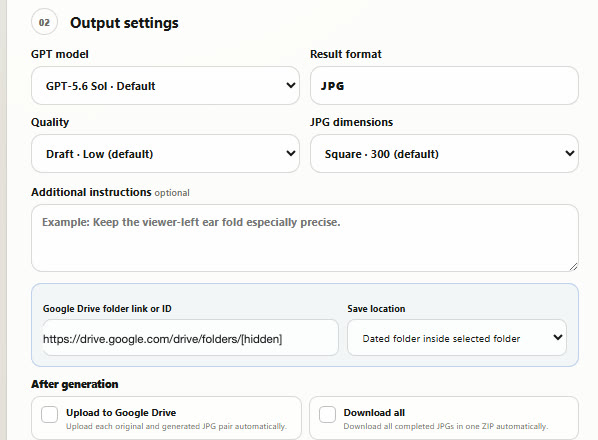Click the Additional instructions label
Viewport: 598px width, 440px height.
91,192
